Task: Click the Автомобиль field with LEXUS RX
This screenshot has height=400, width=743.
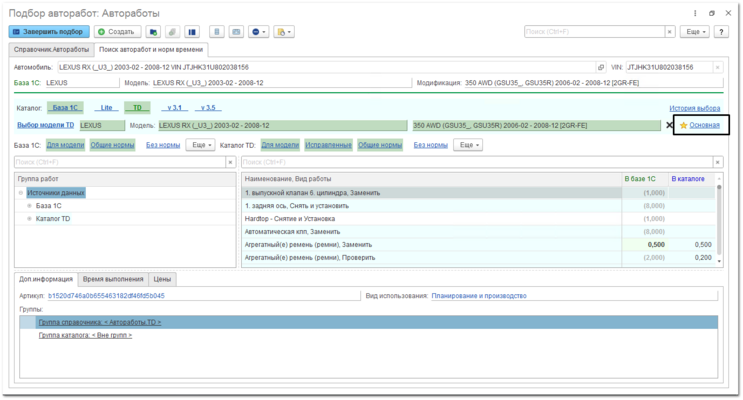Action: pyautogui.click(x=326, y=67)
